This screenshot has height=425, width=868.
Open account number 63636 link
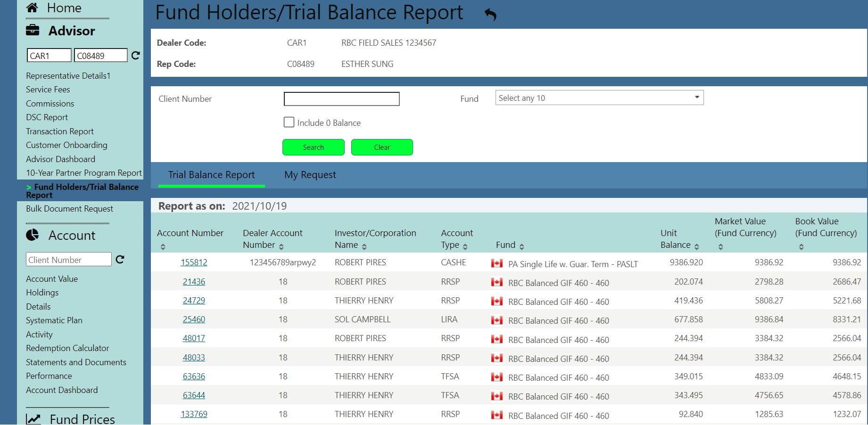(194, 376)
